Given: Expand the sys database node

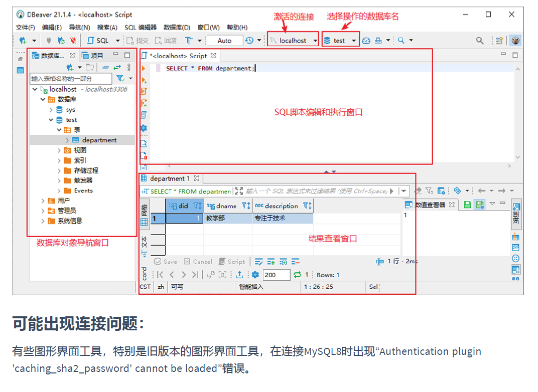Looking at the screenshot, I should click(51, 110).
